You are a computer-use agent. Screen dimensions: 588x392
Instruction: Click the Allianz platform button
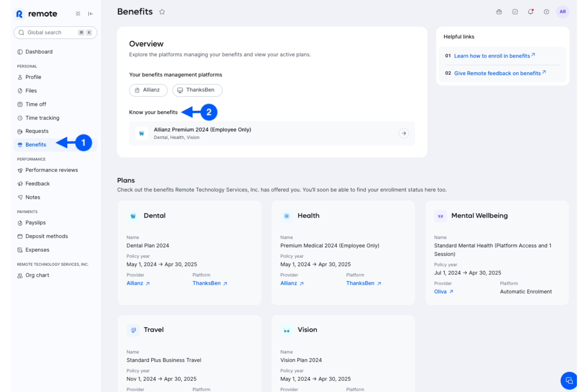[148, 90]
